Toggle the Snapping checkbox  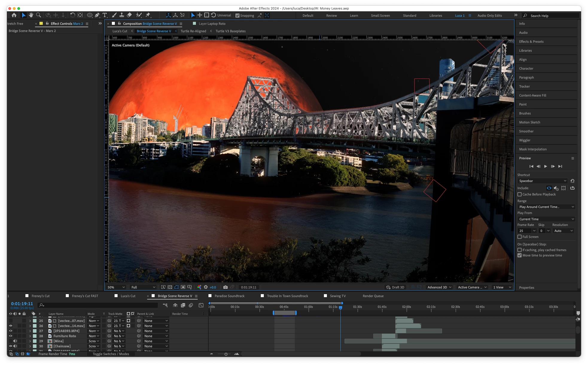237,16
